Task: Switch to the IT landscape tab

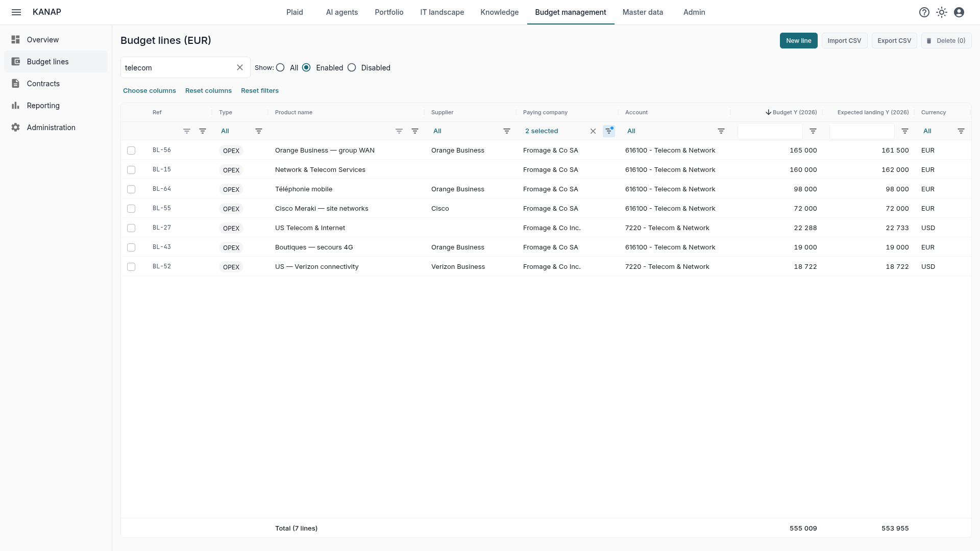Action: [442, 12]
